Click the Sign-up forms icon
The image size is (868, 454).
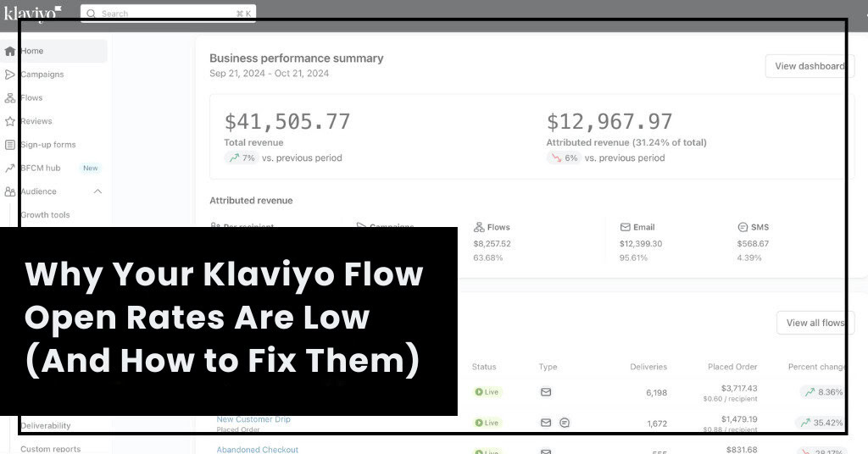click(9, 144)
